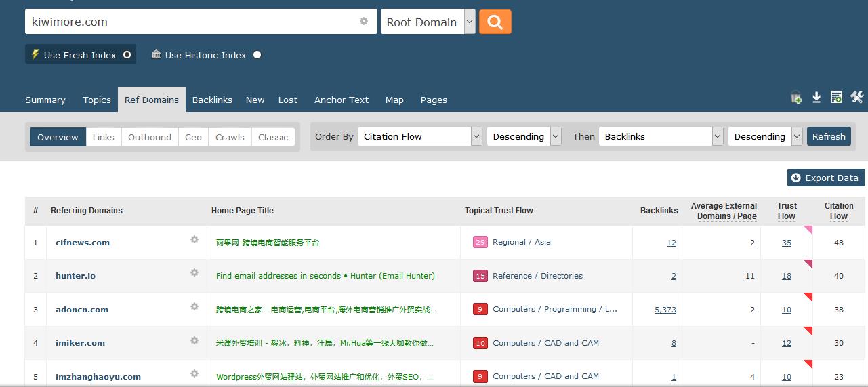Image resolution: width=868 pixels, height=387 pixels.
Task: Select the Outbound sub-tab
Action: [x=150, y=137]
